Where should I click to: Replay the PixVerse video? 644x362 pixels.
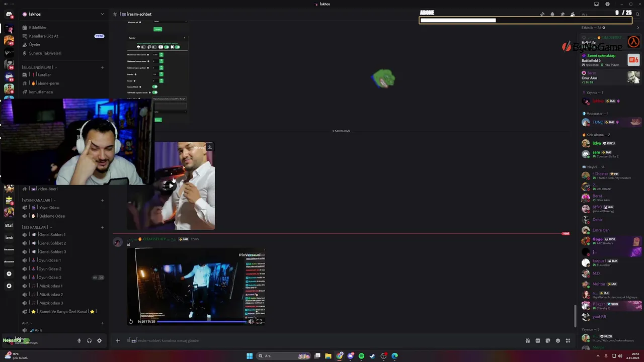pyautogui.click(x=131, y=321)
